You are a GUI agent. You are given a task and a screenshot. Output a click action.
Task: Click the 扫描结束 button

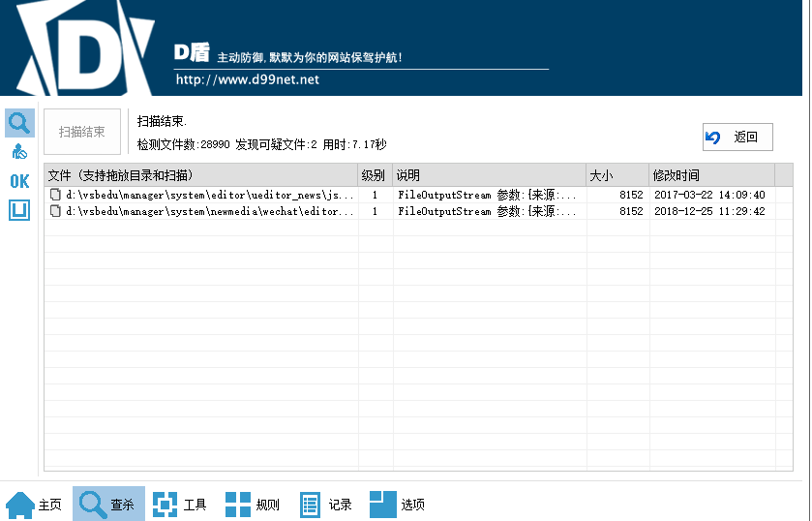click(82, 133)
